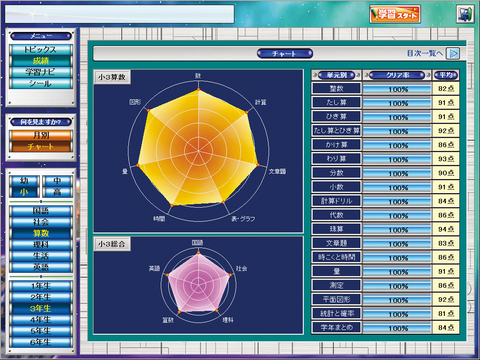480x360 pixels.
Task: Open the 統計と確率 unit row
Action: 336,313
